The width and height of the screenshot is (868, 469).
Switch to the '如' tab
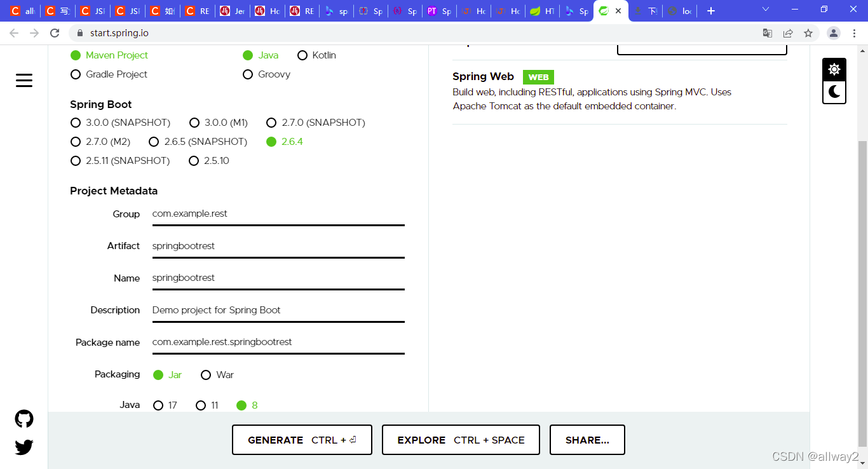pyautogui.click(x=162, y=11)
